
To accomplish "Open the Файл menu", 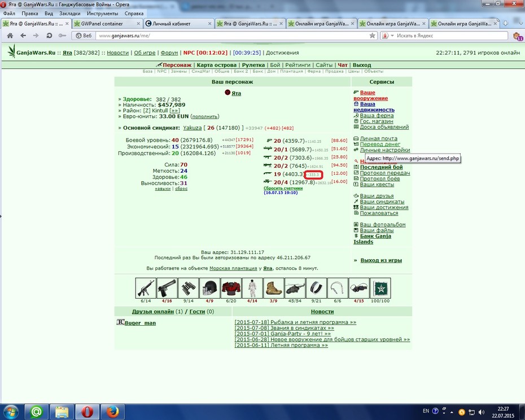I will [x=9, y=14].
